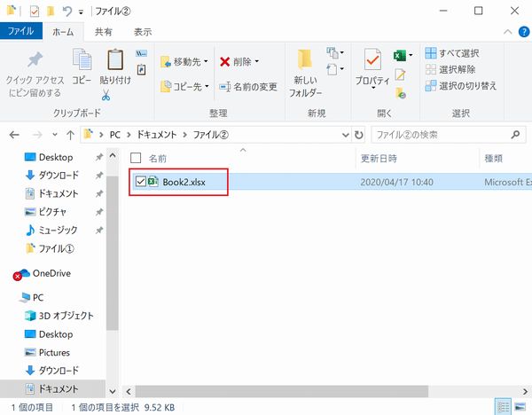Open the Excel open-with dropdown arrow
This screenshot has width=532, height=415.
coord(411,55)
